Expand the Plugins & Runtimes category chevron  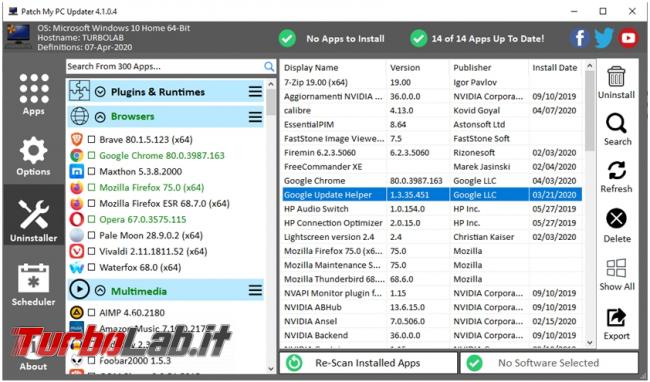[x=100, y=92]
